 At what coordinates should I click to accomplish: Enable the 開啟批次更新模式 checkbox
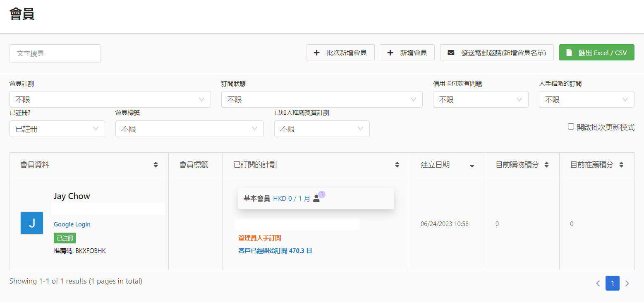[x=571, y=127]
